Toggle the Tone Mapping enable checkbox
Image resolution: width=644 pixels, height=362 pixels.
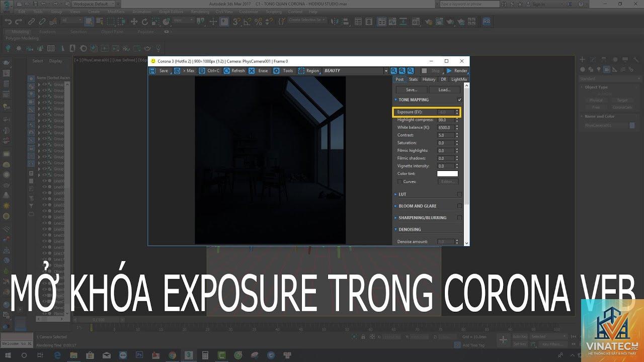(x=459, y=100)
